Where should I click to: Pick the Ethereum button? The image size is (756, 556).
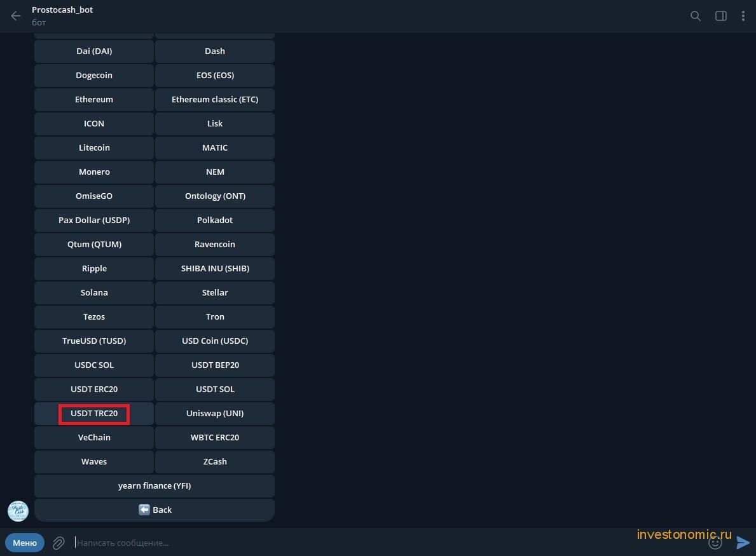point(94,99)
